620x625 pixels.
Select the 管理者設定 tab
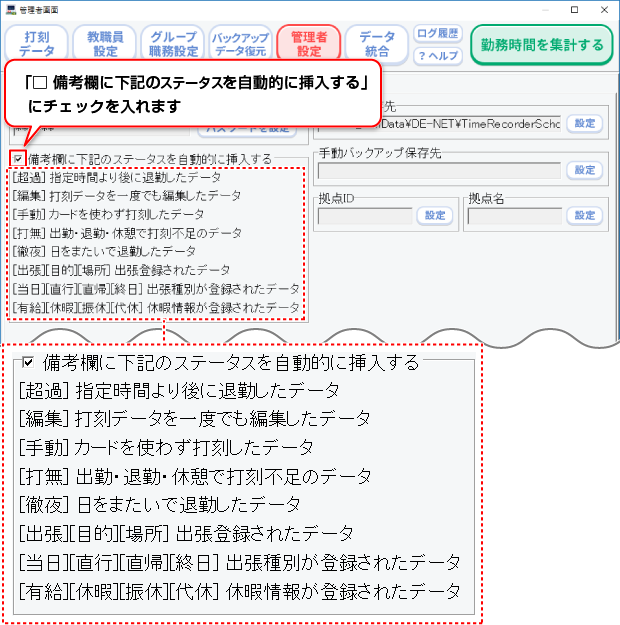coord(309,44)
